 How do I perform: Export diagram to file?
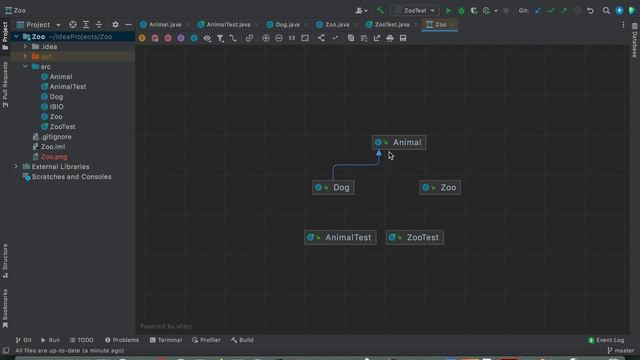click(x=377, y=38)
